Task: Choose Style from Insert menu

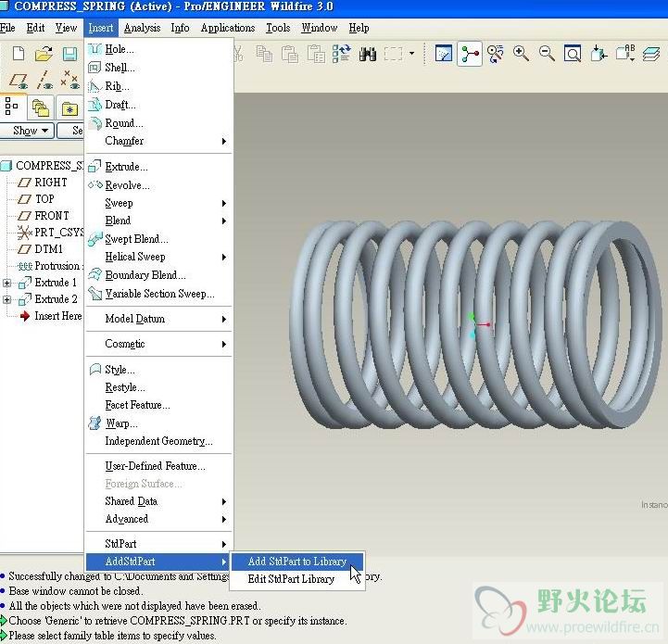Action: pos(159,369)
